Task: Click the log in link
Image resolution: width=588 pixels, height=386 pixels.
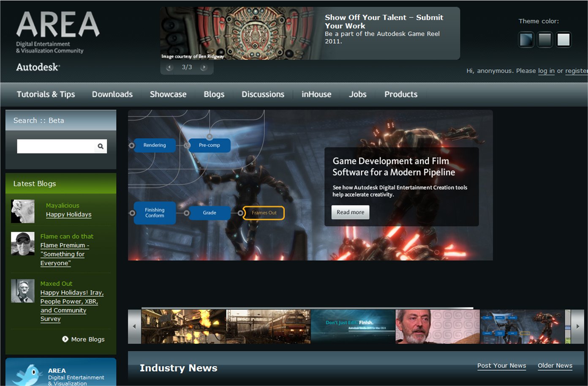Action: tap(546, 71)
